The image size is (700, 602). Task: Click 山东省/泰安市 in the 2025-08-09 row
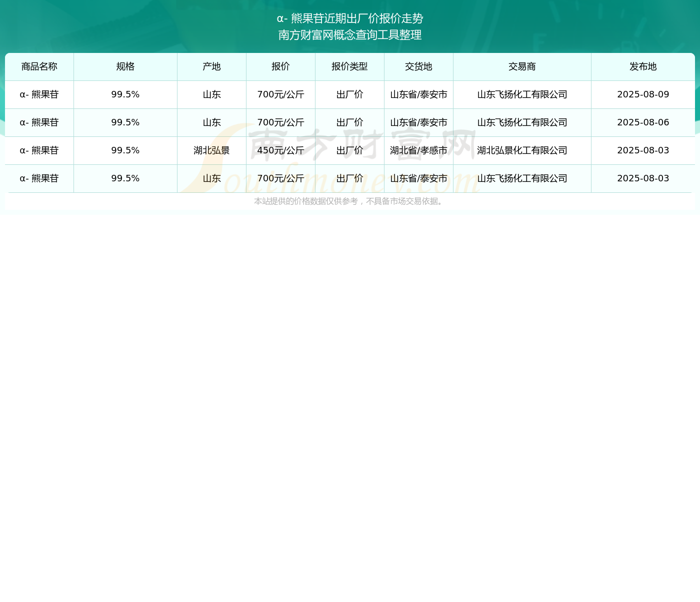coord(418,94)
